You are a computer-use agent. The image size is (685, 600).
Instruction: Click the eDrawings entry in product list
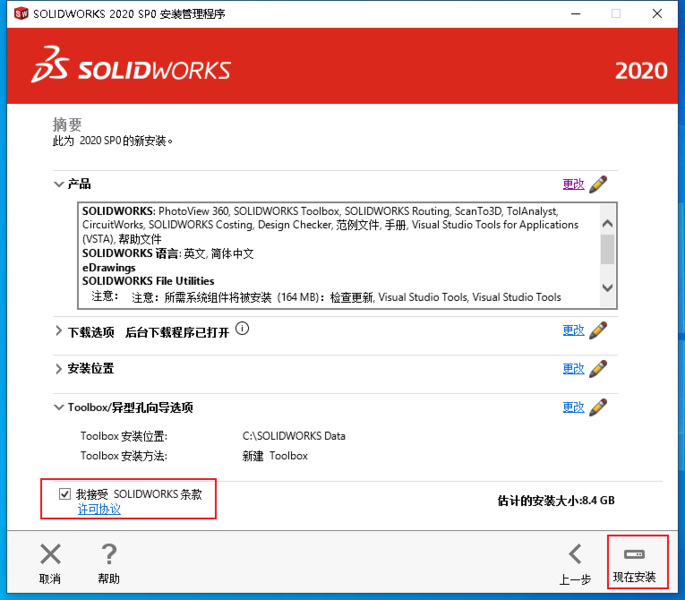pos(109,267)
